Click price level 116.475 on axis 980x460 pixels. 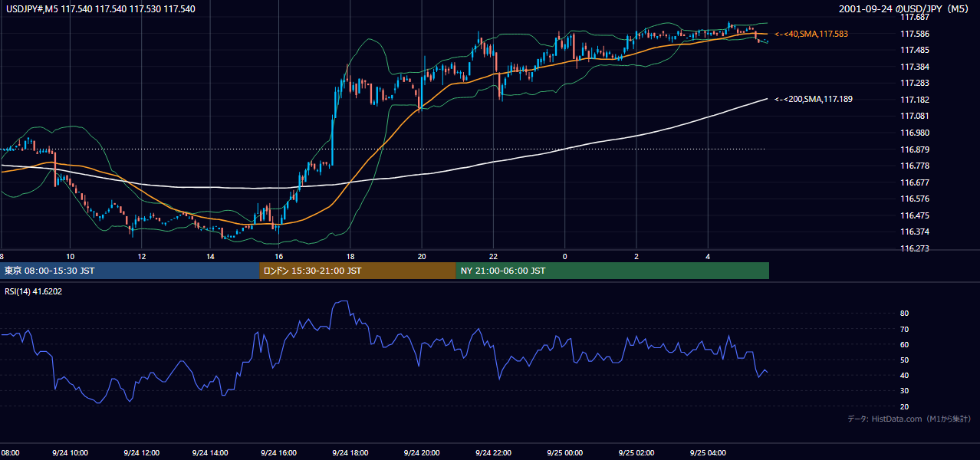[x=913, y=215]
